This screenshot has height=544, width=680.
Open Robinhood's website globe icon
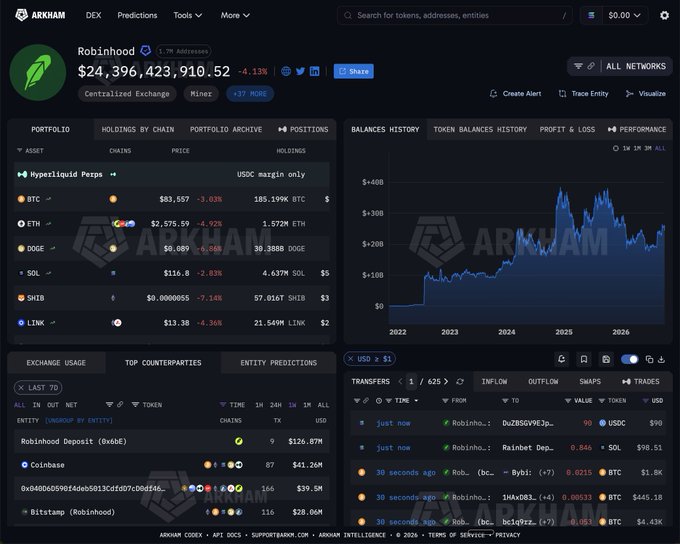point(286,71)
